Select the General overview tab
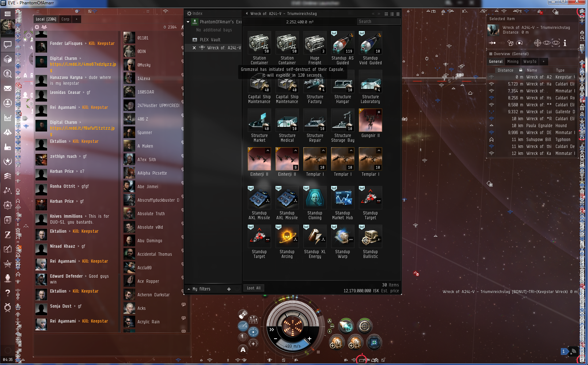This screenshot has height=365, width=588. point(496,61)
